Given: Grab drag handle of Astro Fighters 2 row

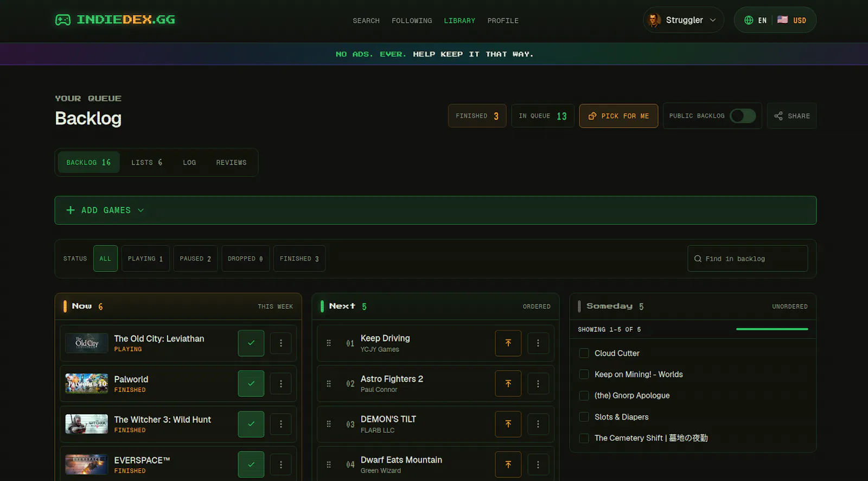Looking at the screenshot, I should [x=329, y=384].
